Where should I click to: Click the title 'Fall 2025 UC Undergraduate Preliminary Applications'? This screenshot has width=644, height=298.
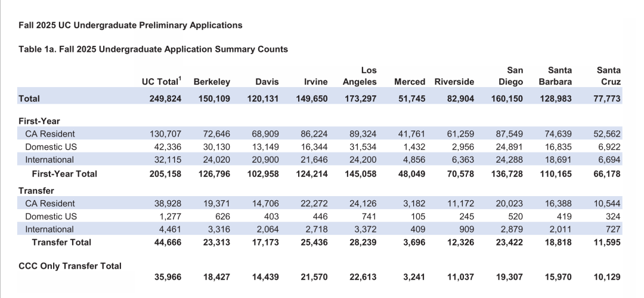pyautogui.click(x=130, y=26)
